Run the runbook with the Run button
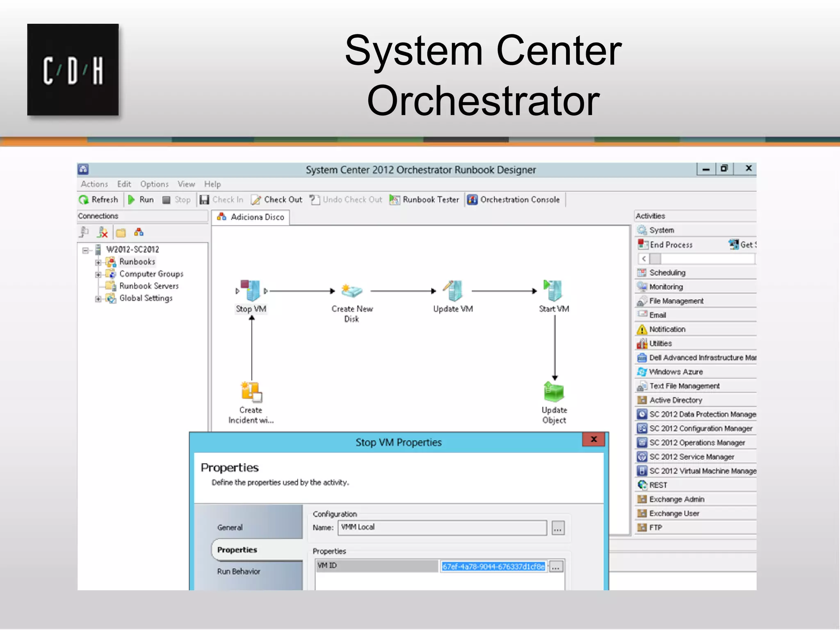Image resolution: width=840 pixels, height=630 pixels. [x=141, y=200]
